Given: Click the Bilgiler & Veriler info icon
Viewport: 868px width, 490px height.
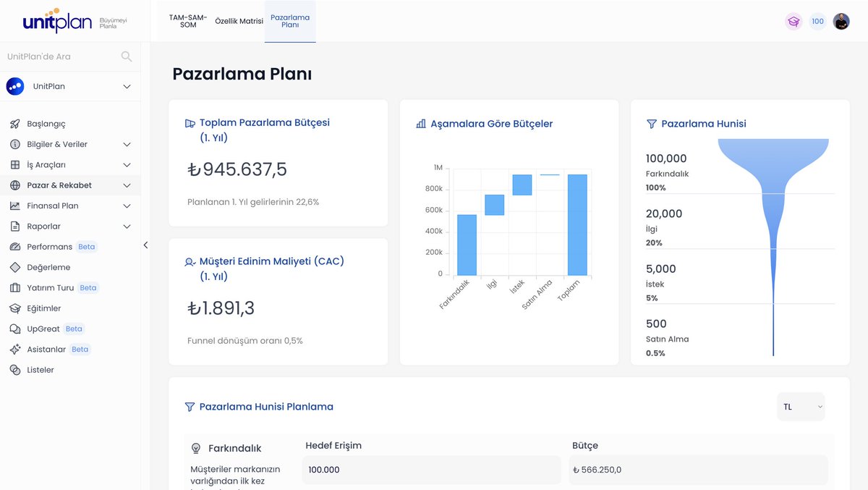Looking at the screenshot, I should [15, 144].
